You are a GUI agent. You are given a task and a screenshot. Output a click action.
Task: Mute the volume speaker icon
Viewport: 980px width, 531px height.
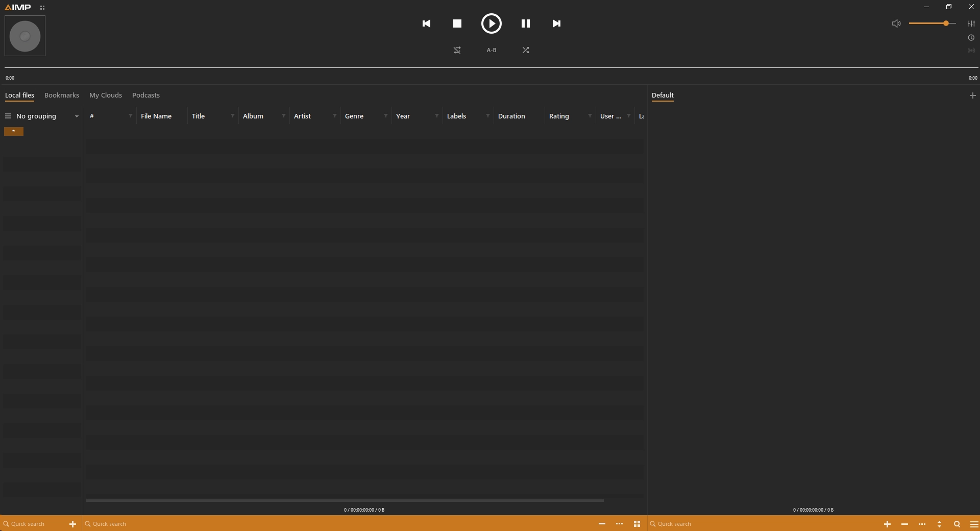point(896,23)
